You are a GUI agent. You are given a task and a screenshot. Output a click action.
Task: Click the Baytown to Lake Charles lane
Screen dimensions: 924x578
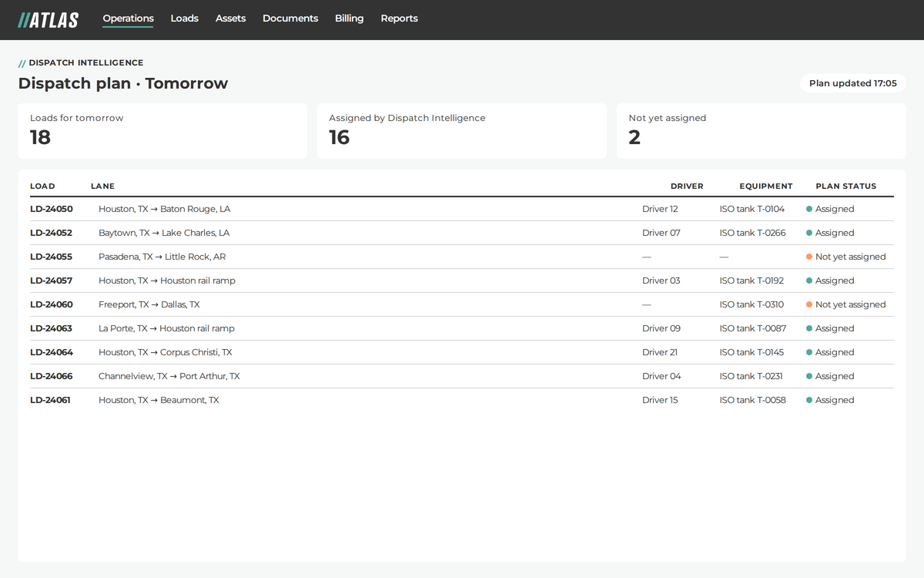pyautogui.click(x=164, y=233)
